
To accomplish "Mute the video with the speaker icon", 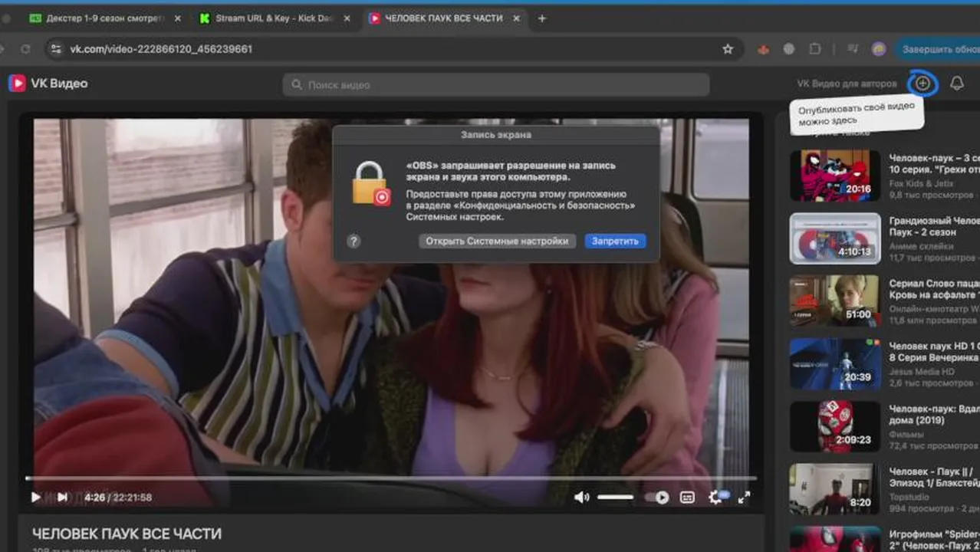I will (x=582, y=497).
